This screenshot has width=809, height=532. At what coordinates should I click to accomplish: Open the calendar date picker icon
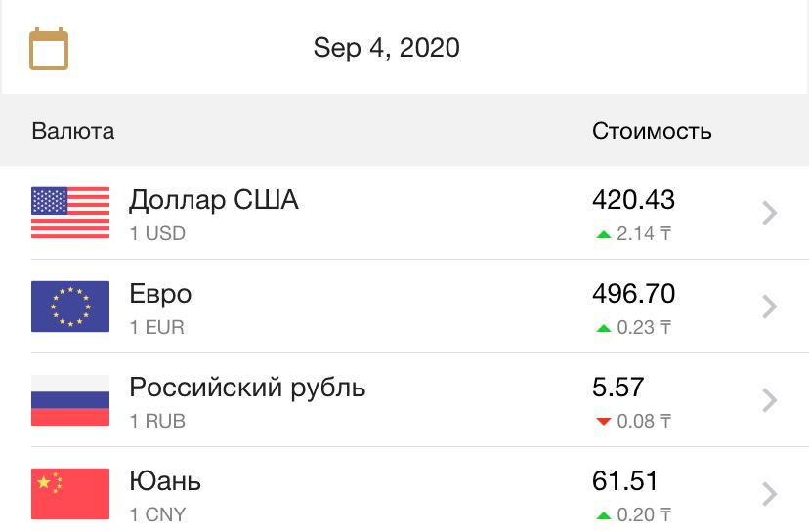(x=49, y=49)
